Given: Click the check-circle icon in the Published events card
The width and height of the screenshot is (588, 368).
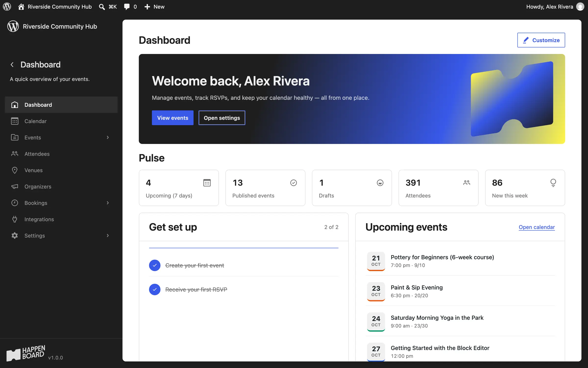Looking at the screenshot, I should (x=294, y=183).
